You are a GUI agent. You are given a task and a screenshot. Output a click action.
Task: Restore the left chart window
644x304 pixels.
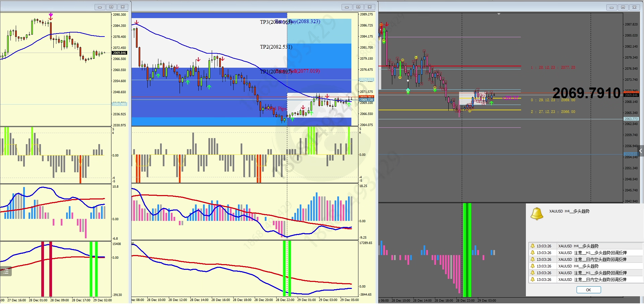click(x=111, y=7)
